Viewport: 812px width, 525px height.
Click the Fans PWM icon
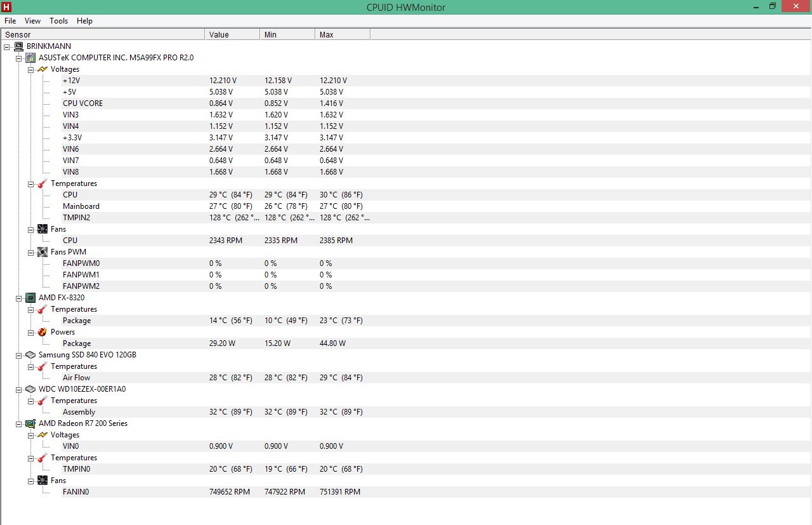pyautogui.click(x=43, y=252)
